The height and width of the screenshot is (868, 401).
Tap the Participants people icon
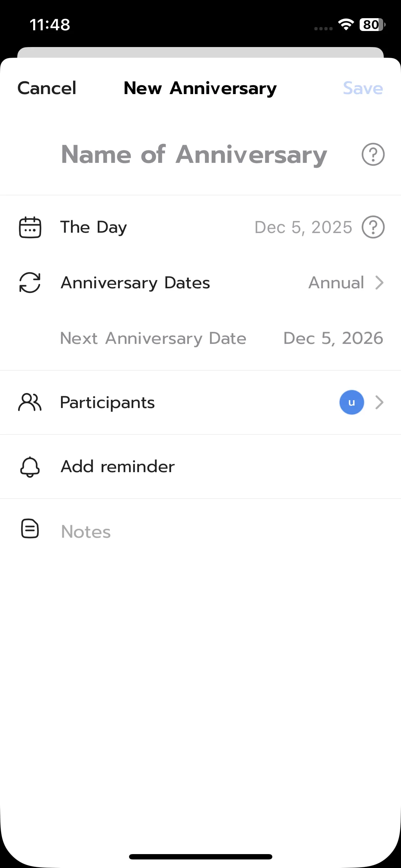point(30,403)
